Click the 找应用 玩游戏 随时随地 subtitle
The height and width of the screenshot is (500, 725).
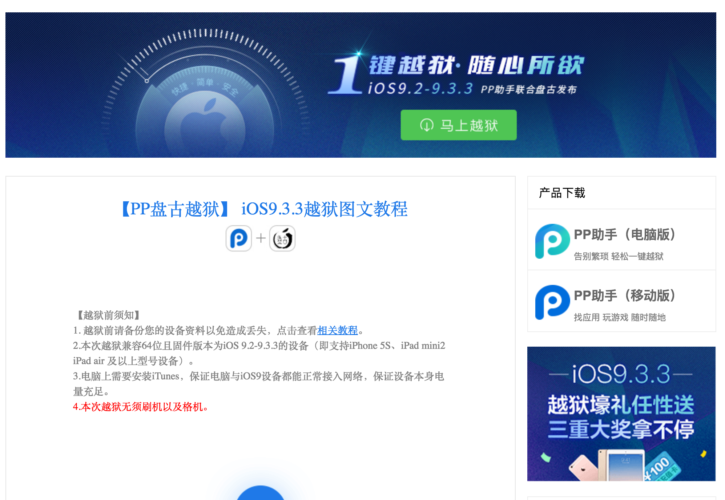[x=620, y=317]
